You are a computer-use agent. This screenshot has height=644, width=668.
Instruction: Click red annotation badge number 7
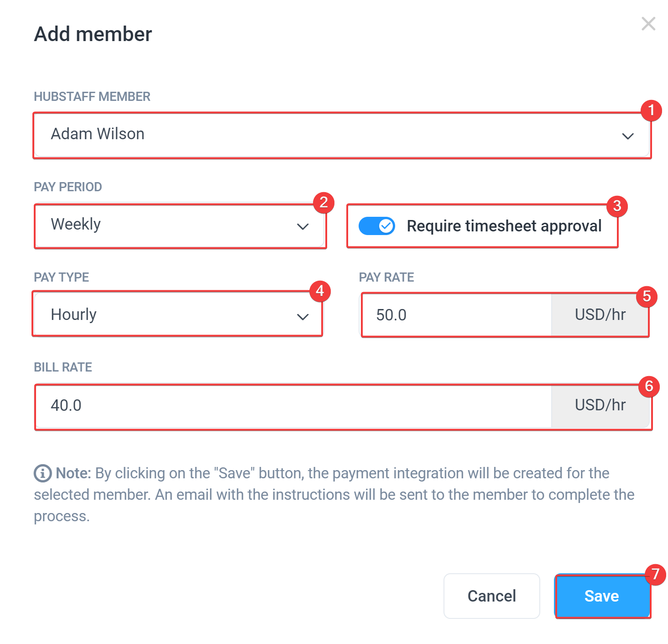pyautogui.click(x=655, y=574)
